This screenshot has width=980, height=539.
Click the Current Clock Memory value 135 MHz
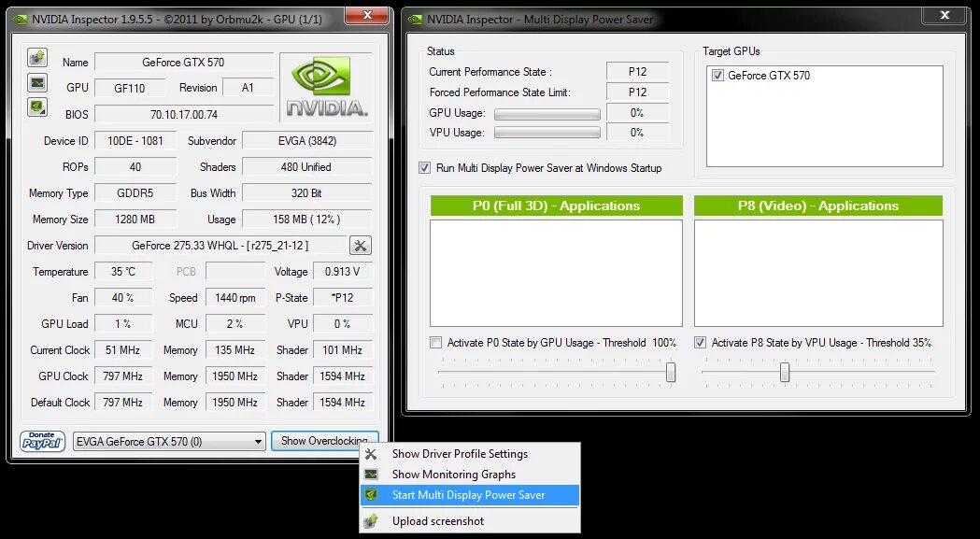(x=235, y=350)
